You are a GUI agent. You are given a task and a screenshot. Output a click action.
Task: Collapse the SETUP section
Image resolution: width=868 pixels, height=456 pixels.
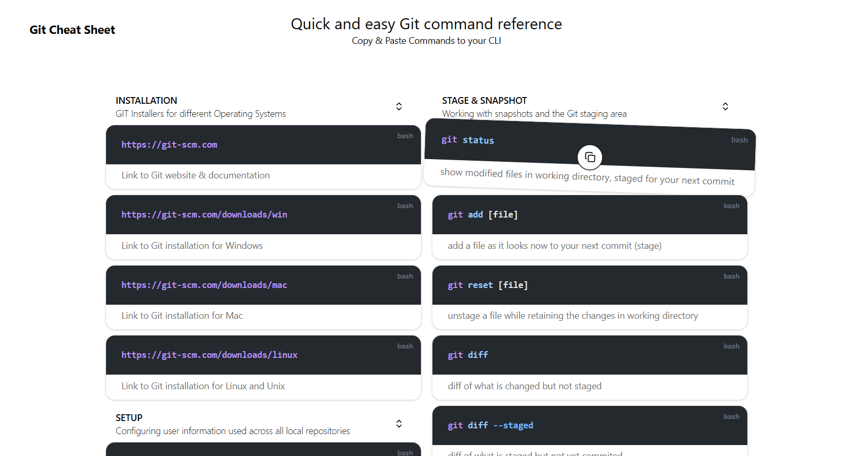(x=398, y=424)
